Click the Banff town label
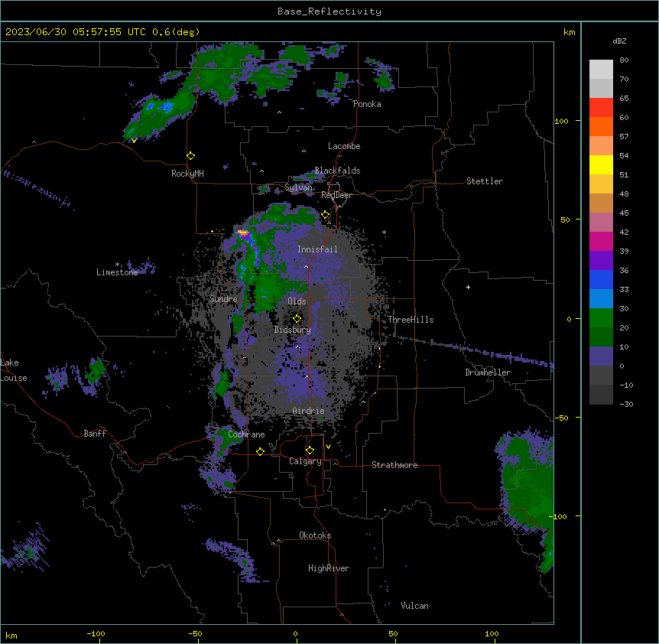Viewport: 659px width, 644px height. (95, 434)
